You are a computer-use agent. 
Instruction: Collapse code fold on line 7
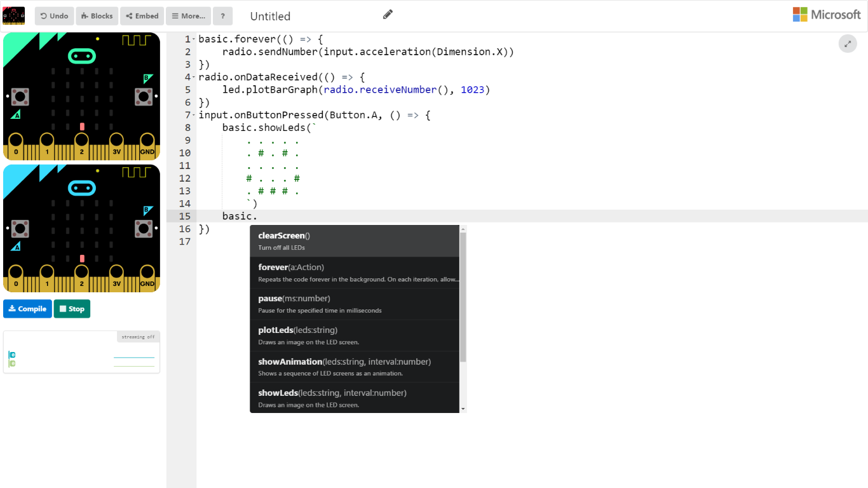point(194,116)
